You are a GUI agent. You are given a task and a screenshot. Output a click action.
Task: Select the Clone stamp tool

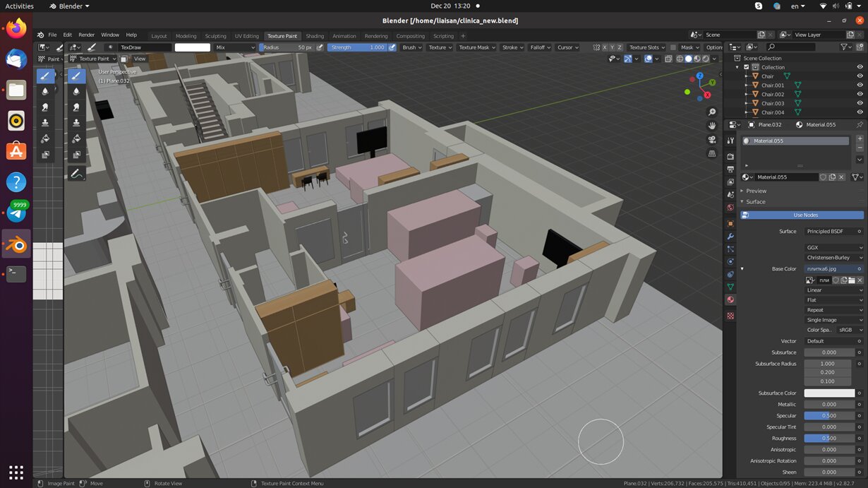pyautogui.click(x=76, y=122)
